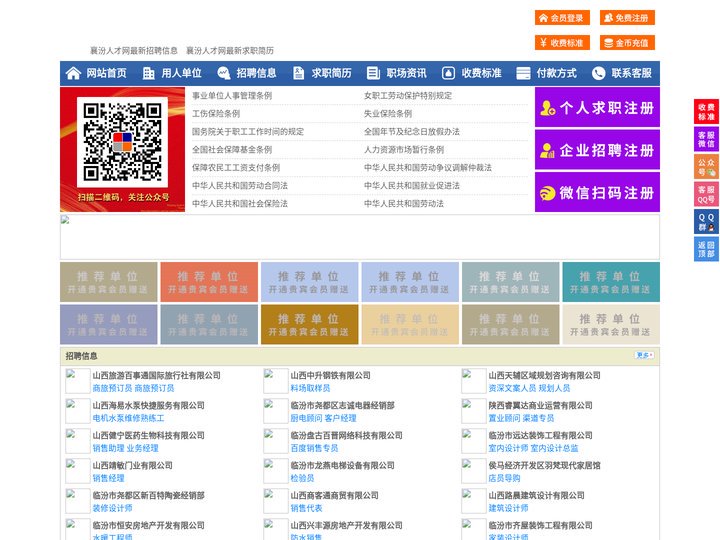The width and height of the screenshot is (720, 540).
Task: Open link 襄汾人才网最新求职简历
Action: [x=230, y=51]
